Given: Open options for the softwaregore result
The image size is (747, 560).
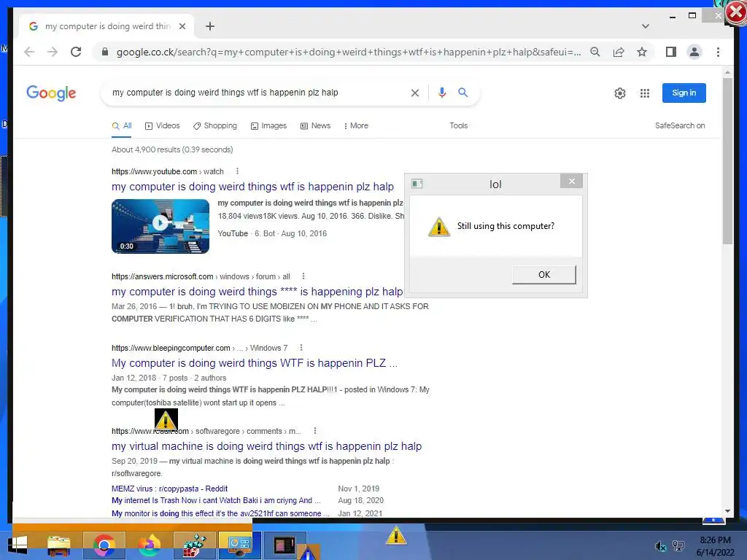Looking at the screenshot, I should [x=315, y=431].
